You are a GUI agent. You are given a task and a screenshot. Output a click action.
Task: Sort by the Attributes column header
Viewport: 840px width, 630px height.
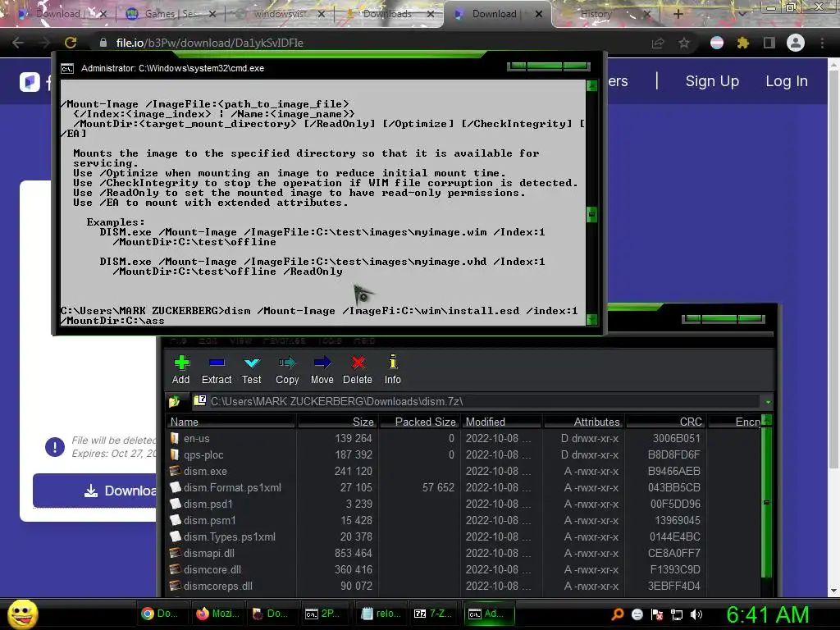[x=583, y=422]
